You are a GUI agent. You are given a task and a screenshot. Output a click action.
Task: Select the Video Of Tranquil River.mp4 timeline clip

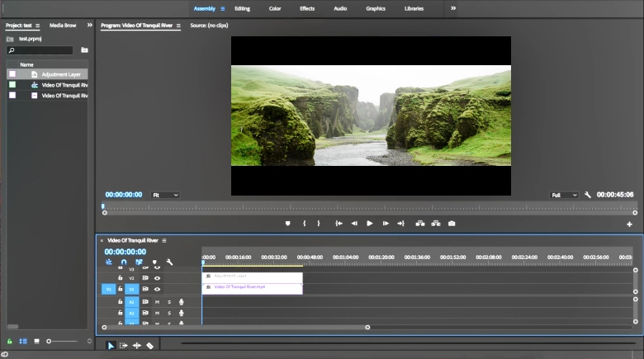click(x=252, y=289)
